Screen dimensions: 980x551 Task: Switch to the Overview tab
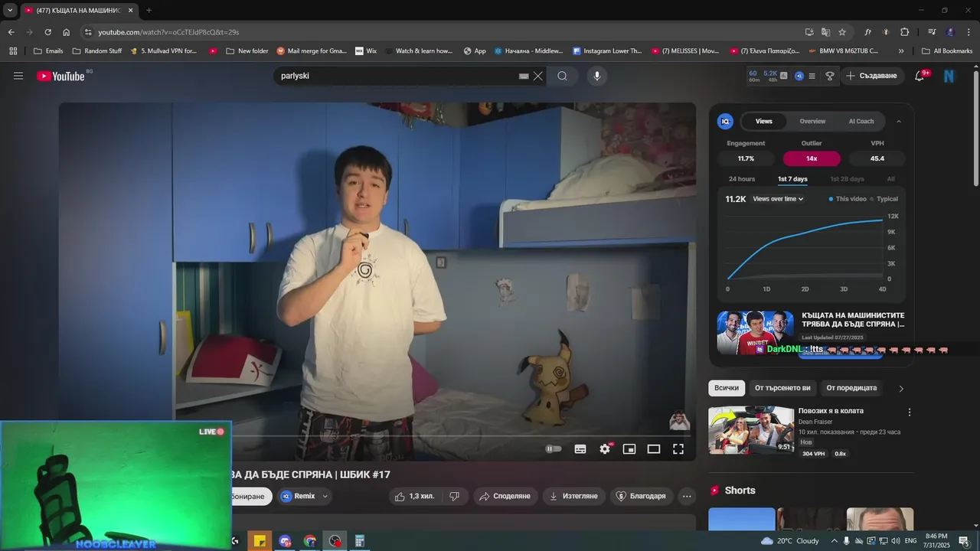[812, 121]
